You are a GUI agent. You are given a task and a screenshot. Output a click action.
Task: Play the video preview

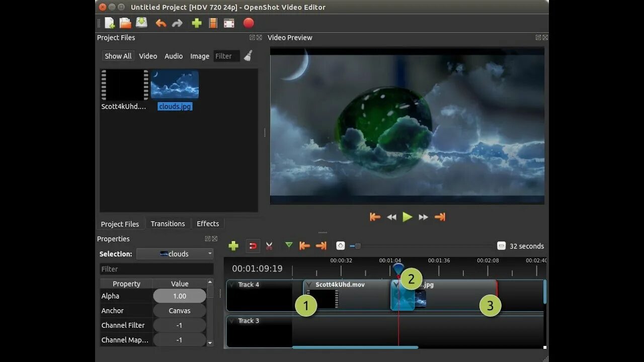408,217
